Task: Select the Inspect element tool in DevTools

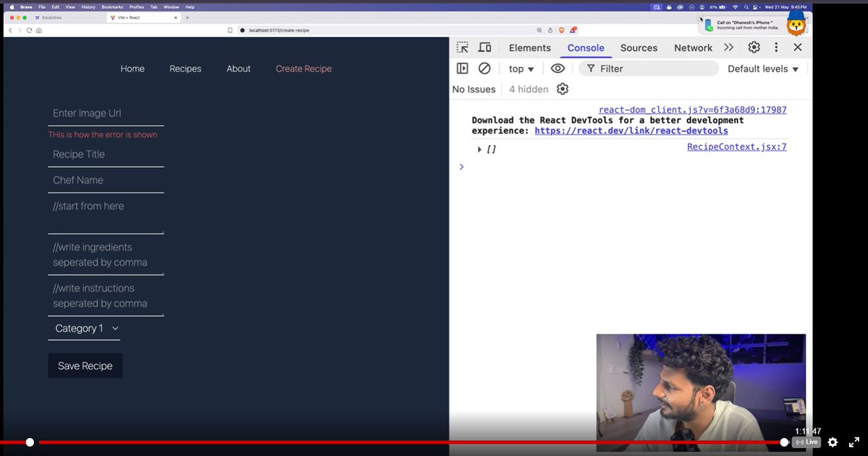Action: pos(461,47)
